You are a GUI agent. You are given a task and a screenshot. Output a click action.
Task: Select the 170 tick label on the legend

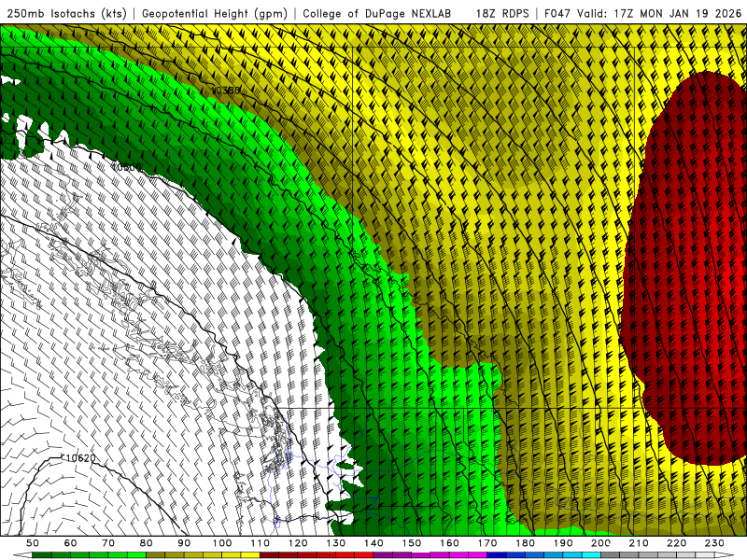[487, 543]
